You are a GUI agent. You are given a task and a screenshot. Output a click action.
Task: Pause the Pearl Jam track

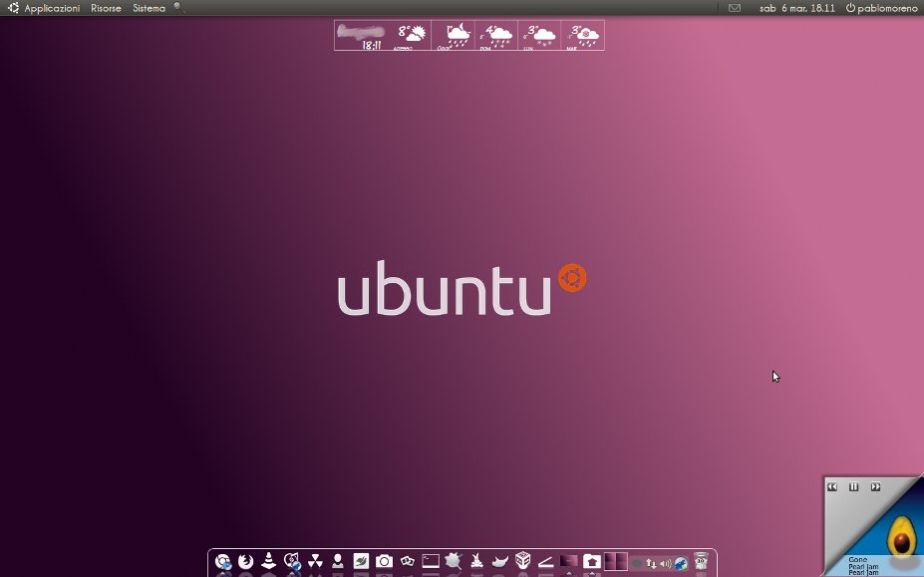pos(854,487)
